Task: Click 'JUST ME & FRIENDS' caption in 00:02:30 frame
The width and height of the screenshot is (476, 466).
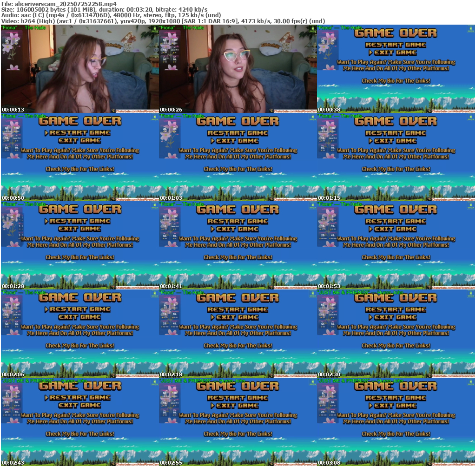Action: click(344, 292)
